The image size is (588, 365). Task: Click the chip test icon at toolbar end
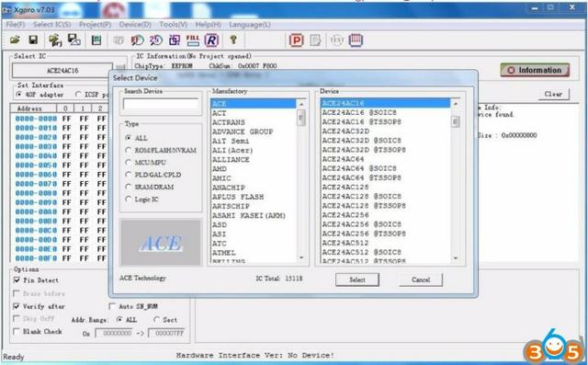coord(356,40)
